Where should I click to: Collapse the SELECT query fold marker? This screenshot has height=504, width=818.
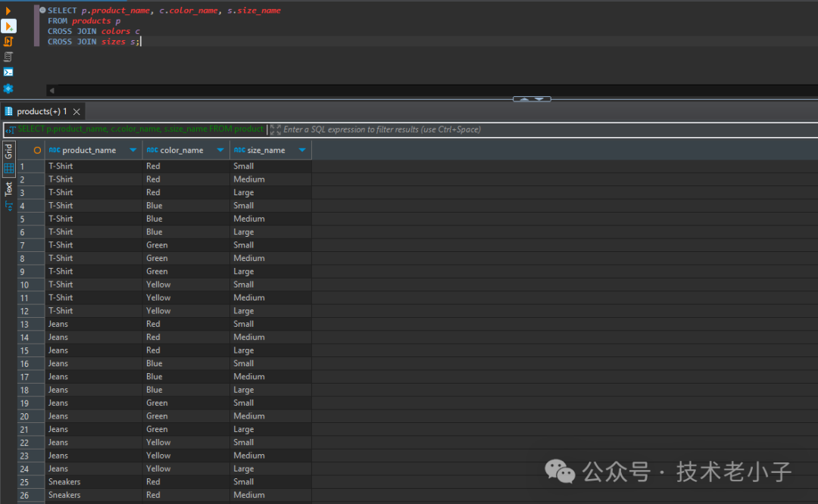[42, 11]
